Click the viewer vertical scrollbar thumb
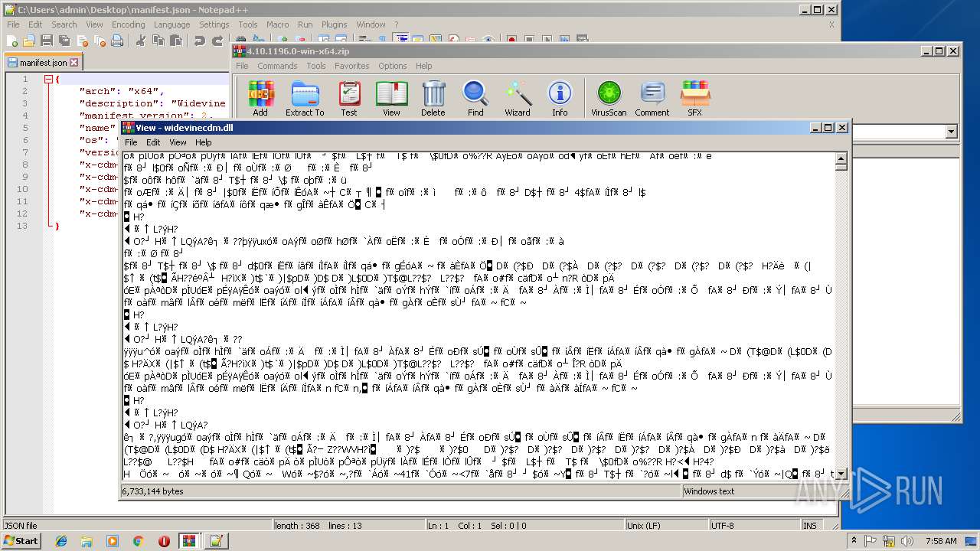 (x=841, y=166)
